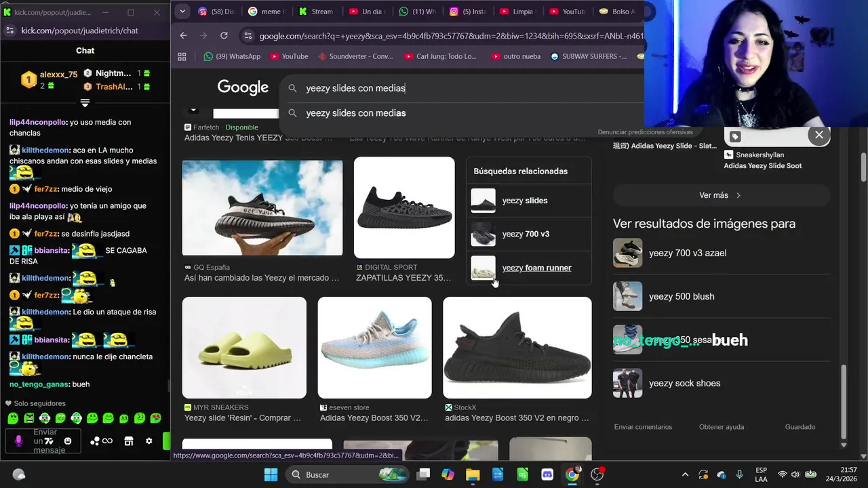Open SUBWAY SURFERS bookmark

(589, 56)
